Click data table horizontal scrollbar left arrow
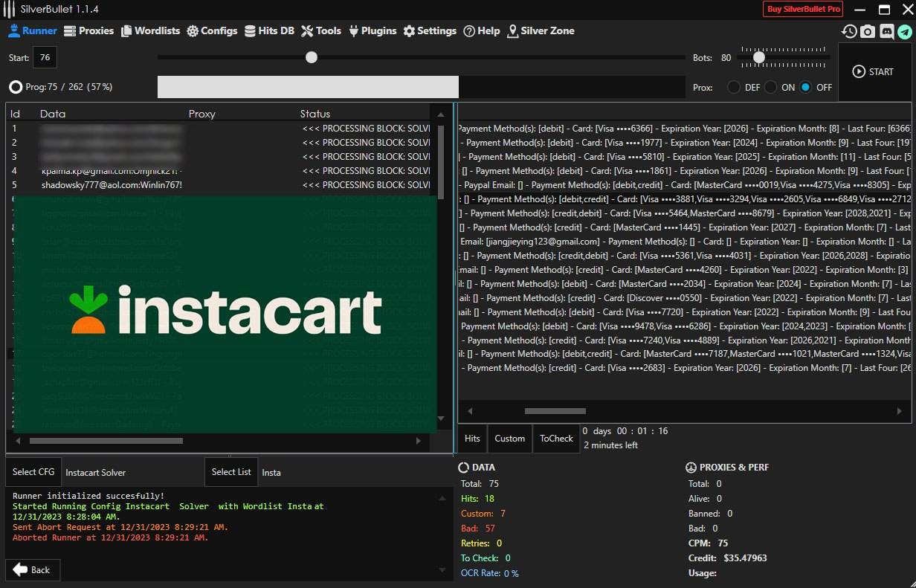916x588 pixels. pyautogui.click(x=17, y=441)
